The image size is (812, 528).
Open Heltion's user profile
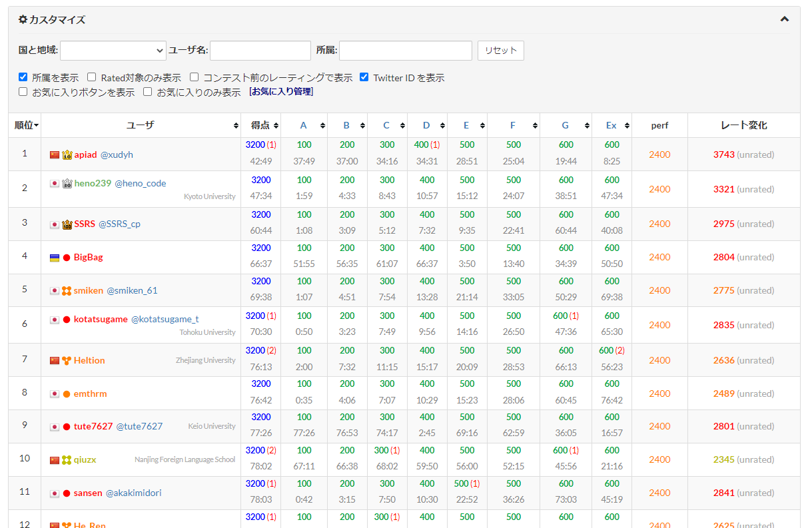coord(89,360)
